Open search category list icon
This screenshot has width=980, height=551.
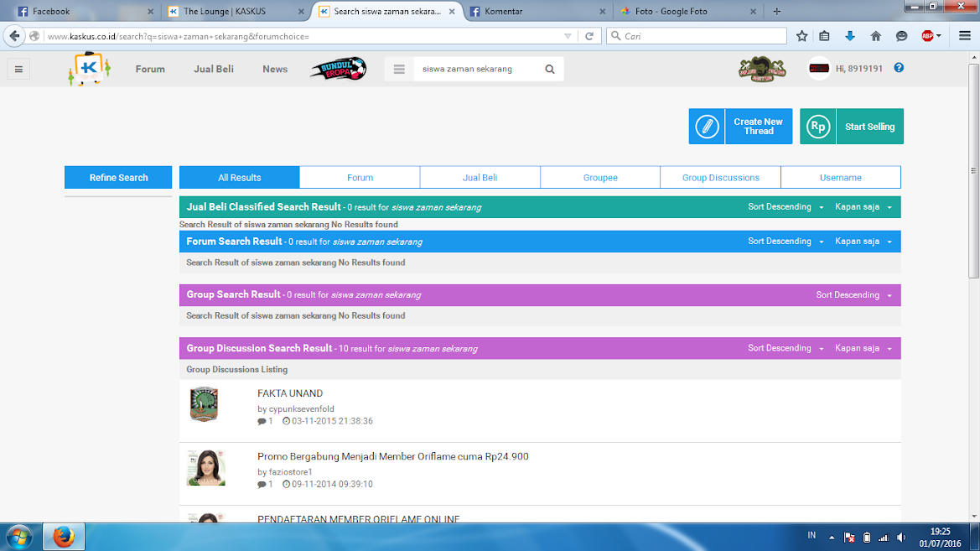399,69
